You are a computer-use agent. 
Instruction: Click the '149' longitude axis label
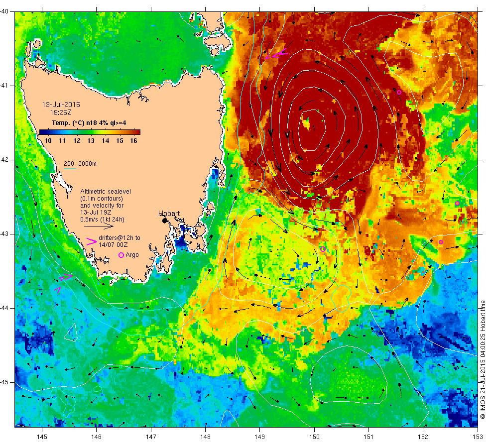(x=260, y=437)
